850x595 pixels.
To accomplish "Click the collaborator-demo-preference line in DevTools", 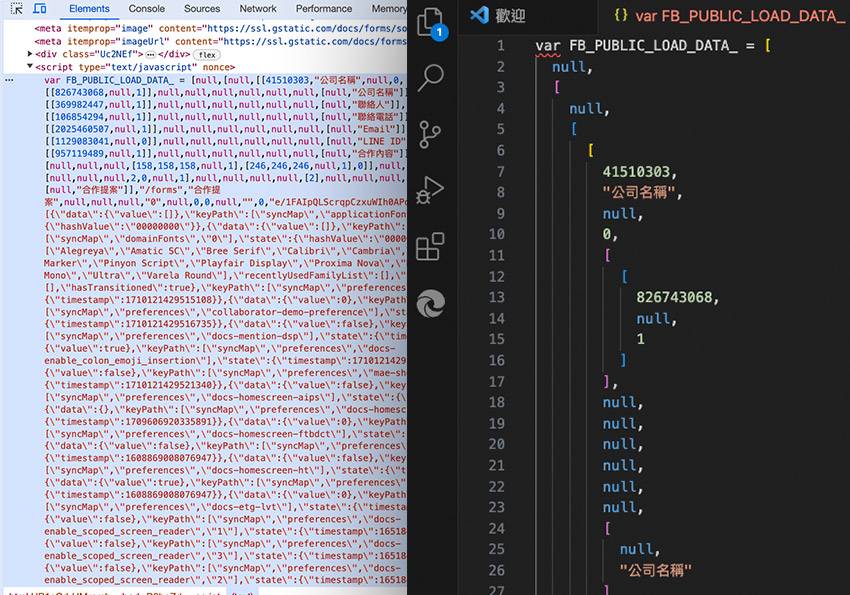I will [226, 312].
